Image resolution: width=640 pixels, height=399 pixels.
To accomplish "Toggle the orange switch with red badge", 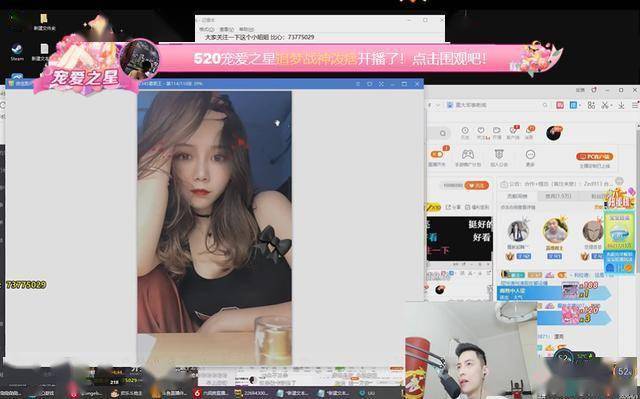I will point(437,154).
